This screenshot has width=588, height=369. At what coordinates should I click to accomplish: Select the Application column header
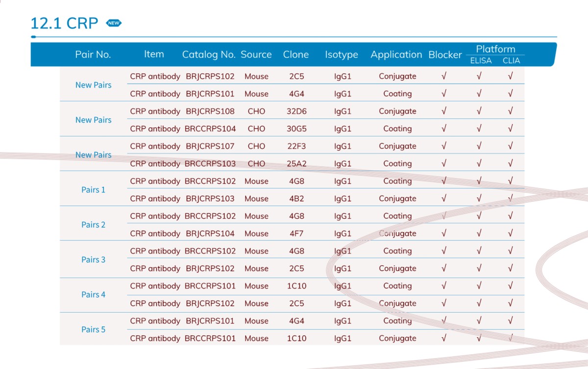pyautogui.click(x=396, y=55)
